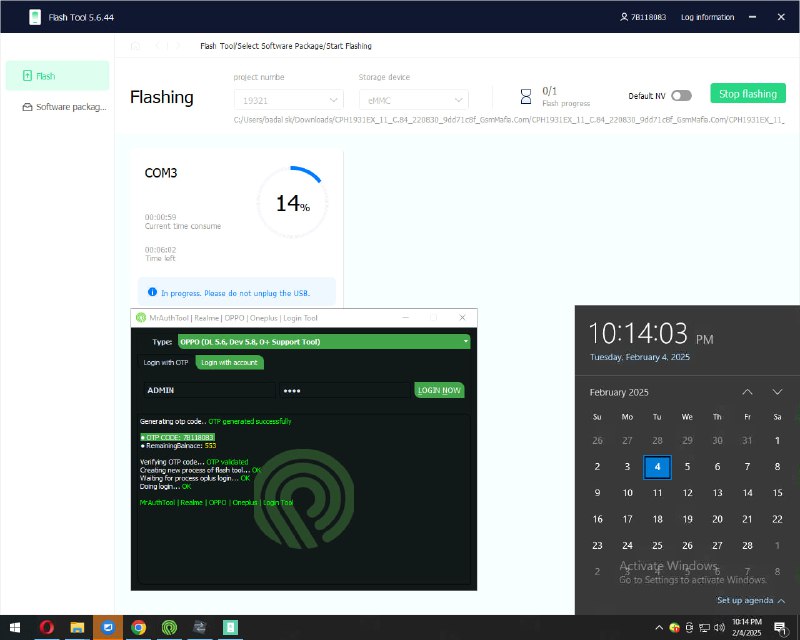Select February 28 in the calendar

point(747,545)
